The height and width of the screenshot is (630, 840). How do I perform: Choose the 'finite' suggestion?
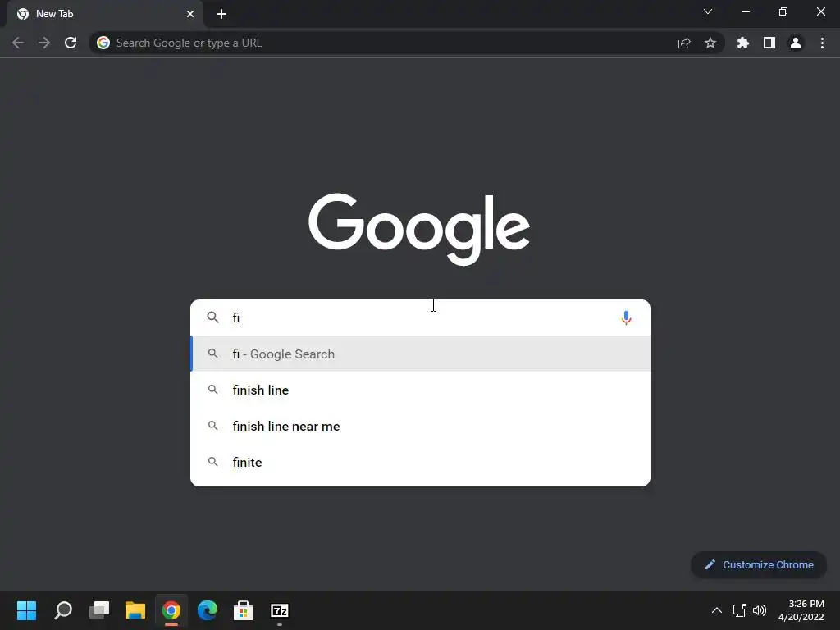[421, 462]
